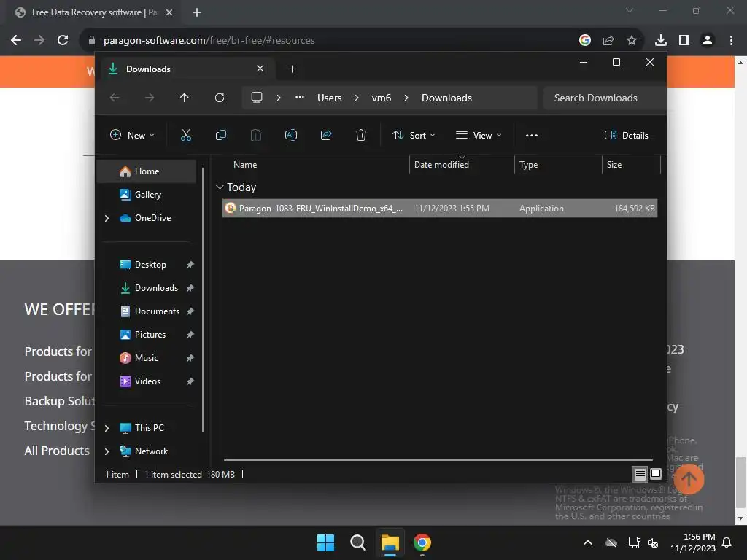Viewport: 747px width, 560px height.
Task: Click chevron after vm6 in breadcrumb
Action: click(x=406, y=98)
